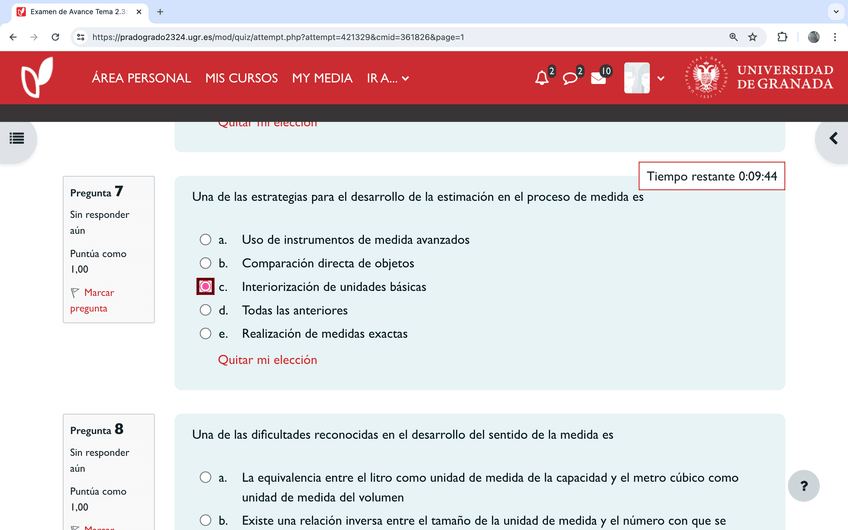Click the PRADO leaf logo

[x=37, y=78]
